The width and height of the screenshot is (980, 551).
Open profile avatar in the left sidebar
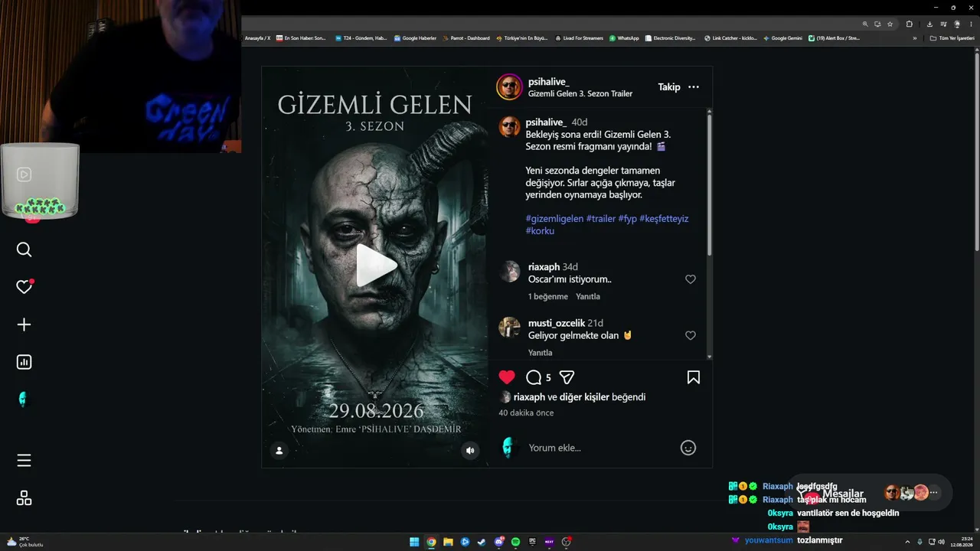pyautogui.click(x=24, y=399)
